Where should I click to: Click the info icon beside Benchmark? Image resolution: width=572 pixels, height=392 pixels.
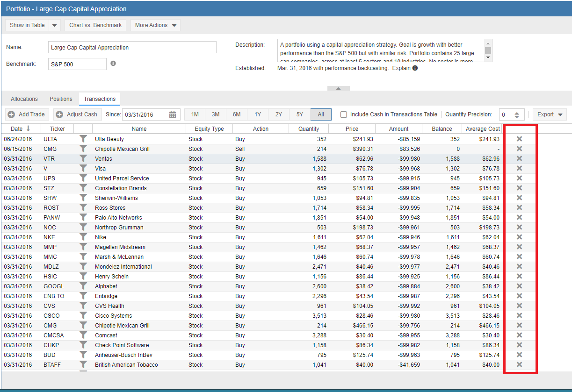(113, 64)
